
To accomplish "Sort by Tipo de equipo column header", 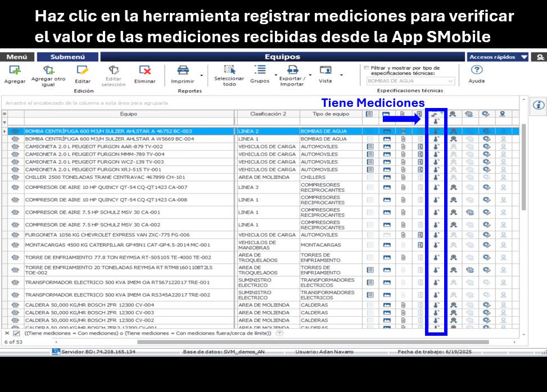I will coord(331,114).
